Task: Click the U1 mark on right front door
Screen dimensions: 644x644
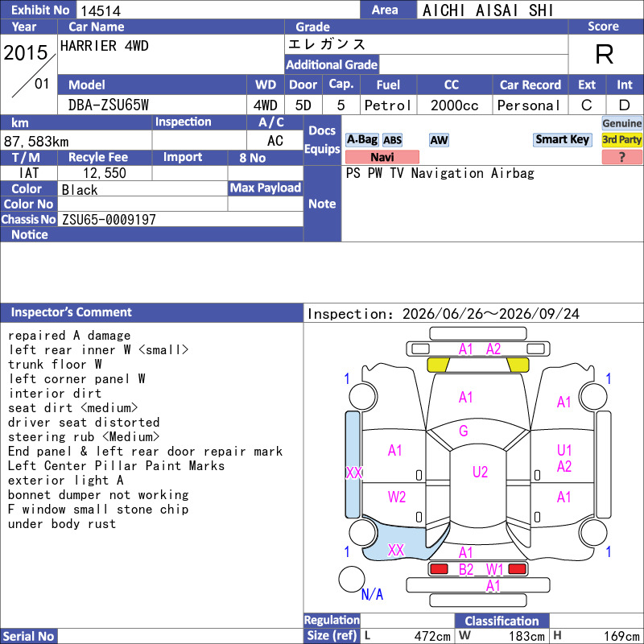Action: 564,450
